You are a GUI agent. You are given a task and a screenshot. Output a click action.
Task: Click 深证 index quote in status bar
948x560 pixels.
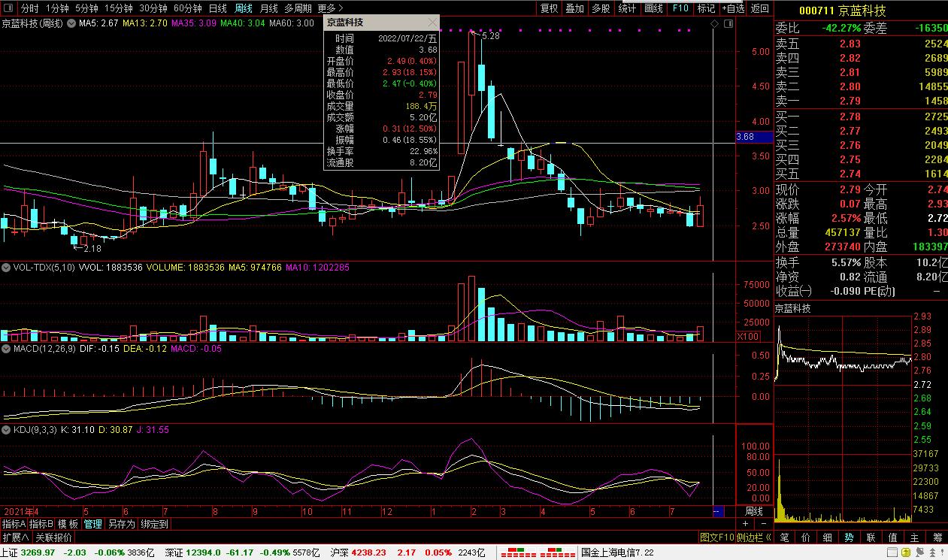(243, 552)
